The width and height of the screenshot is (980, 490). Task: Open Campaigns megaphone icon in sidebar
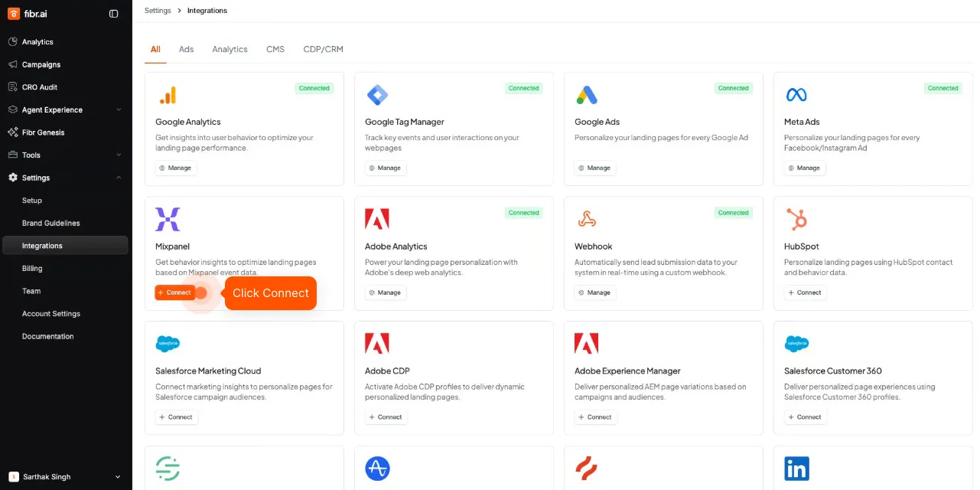tap(12, 64)
